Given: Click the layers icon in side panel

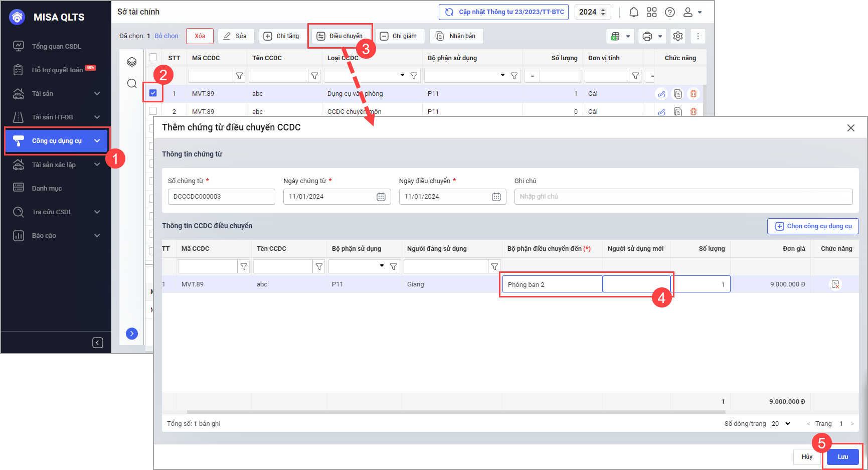Looking at the screenshot, I should 132,62.
